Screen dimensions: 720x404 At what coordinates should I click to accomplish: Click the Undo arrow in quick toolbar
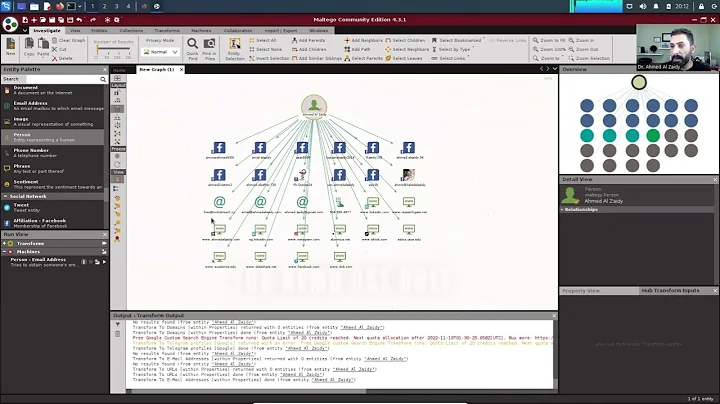tap(79, 20)
